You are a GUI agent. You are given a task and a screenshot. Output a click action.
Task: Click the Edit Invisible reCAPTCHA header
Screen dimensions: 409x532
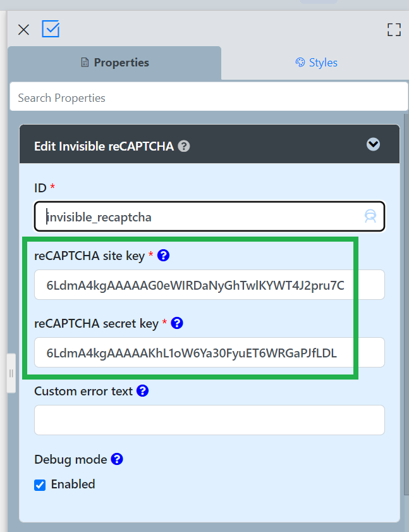coord(104,146)
